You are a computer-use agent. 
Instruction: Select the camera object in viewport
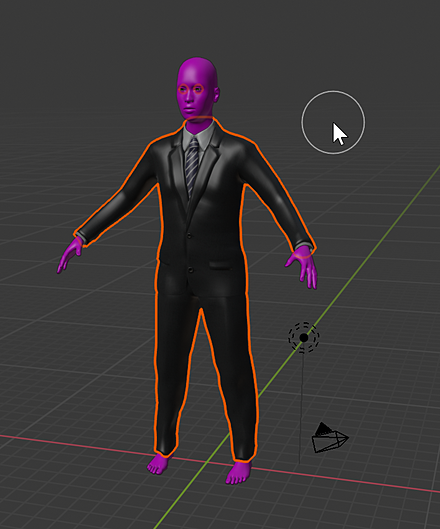[x=330, y=438]
